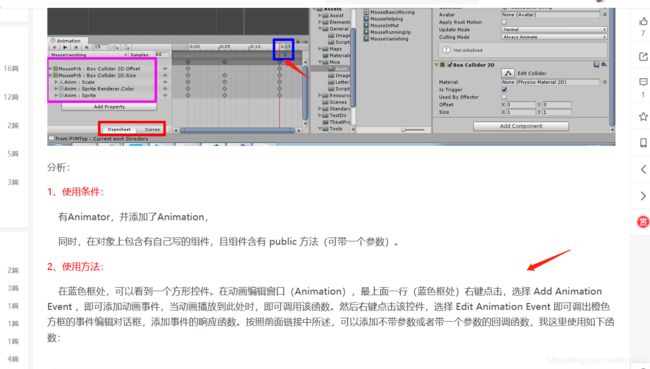Select the MouseInMut animation asset

pos(381,25)
